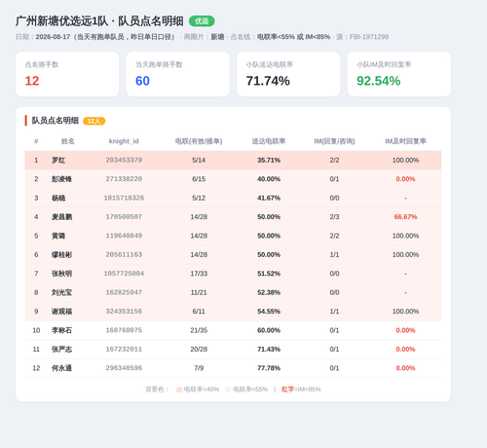Click the 40.00% 送达电联率 value

(269, 179)
